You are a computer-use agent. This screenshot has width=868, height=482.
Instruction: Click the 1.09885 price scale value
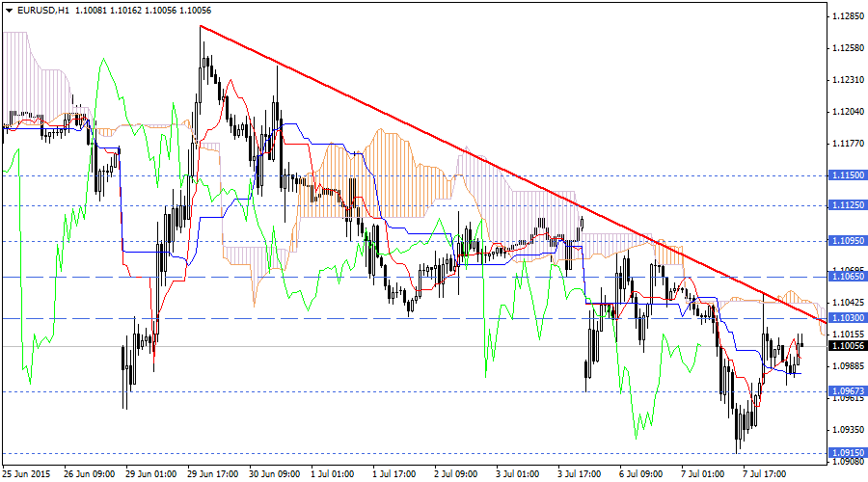pyautogui.click(x=848, y=365)
